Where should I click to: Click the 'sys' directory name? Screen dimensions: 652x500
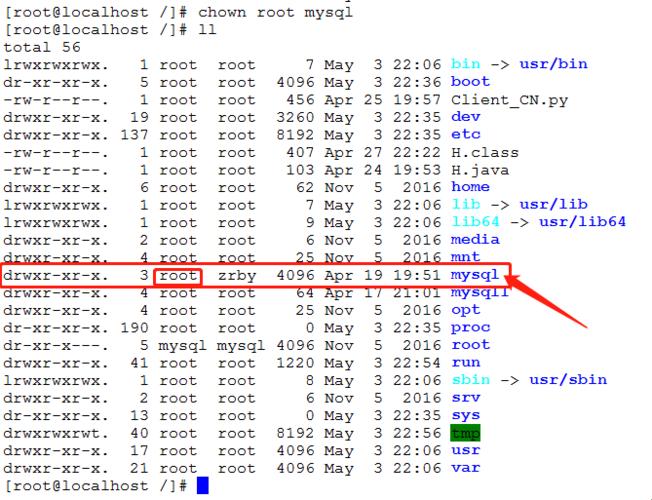(466, 415)
